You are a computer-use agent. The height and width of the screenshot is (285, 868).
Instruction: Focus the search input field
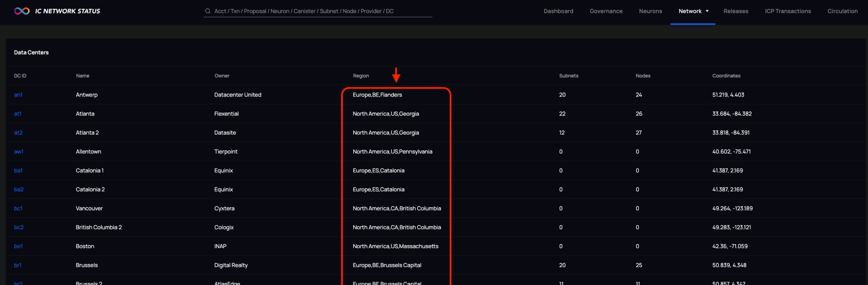[318, 11]
